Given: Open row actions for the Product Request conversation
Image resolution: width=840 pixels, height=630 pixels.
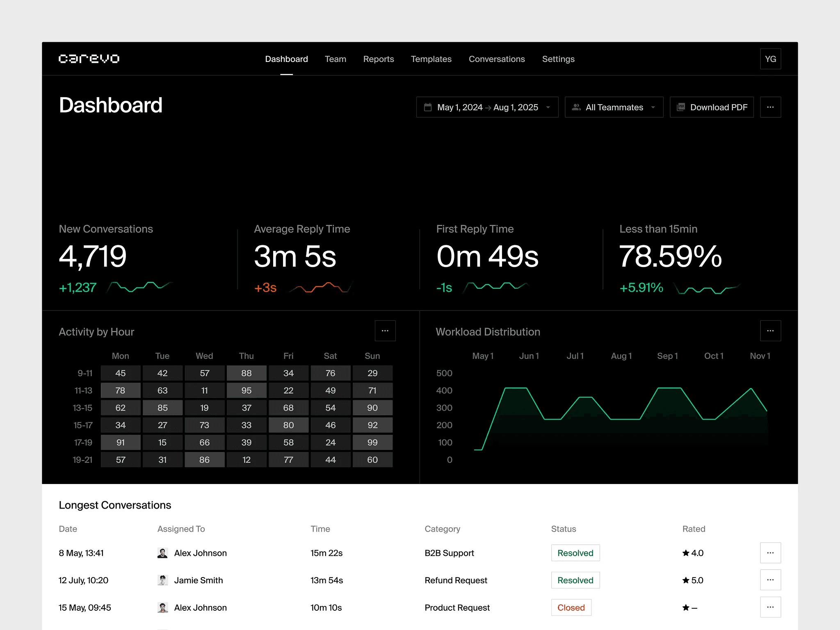Looking at the screenshot, I should [770, 607].
